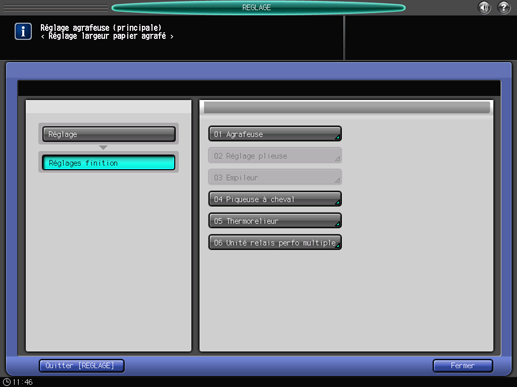Click the 11:46 clock display
This screenshot has height=387, width=517.
click(18, 382)
